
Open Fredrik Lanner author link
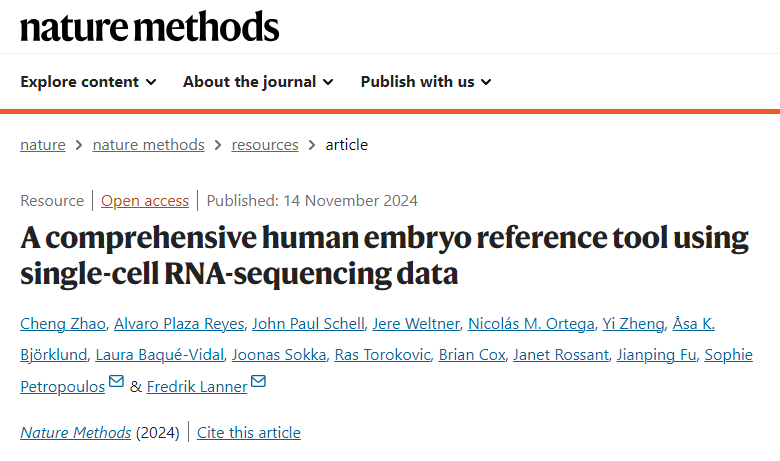[197, 386]
